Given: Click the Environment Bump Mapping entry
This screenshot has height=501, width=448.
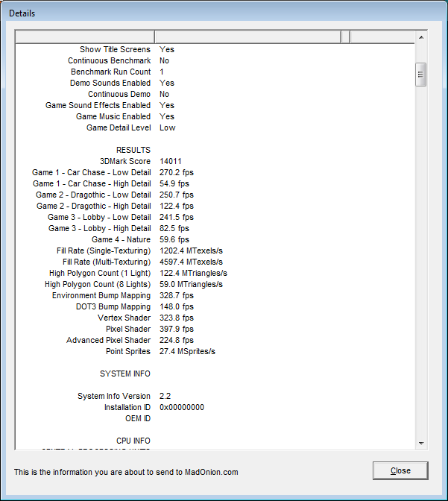Looking at the screenshot, I should pyautogui.click(x=101, y=295).
